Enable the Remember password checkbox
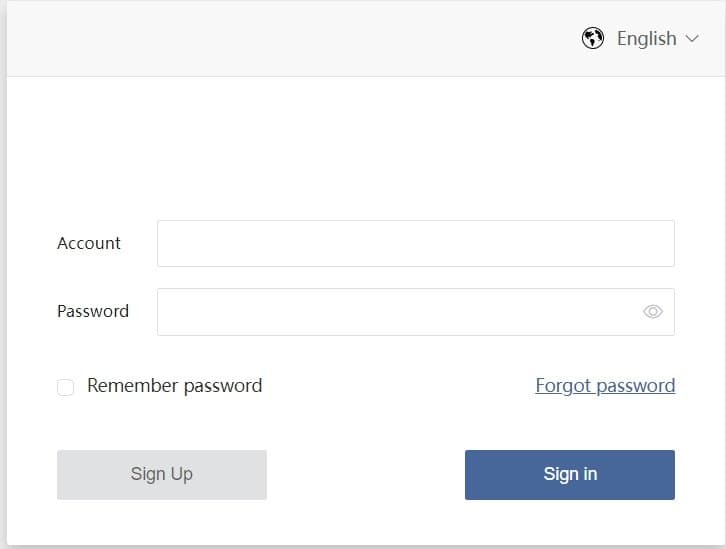The width and height of the screenshot is (726, 549). (66, 387)
